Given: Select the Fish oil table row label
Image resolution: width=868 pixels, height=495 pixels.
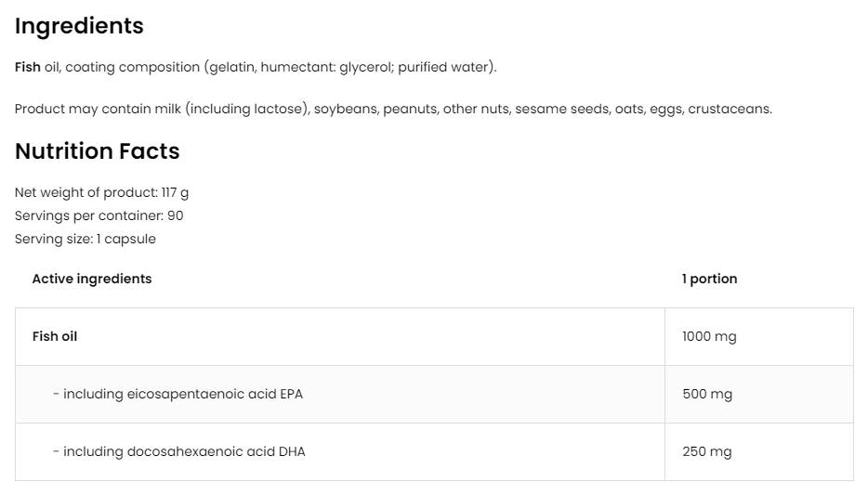Looking at the screenshot, I should [x=55, y=336].
